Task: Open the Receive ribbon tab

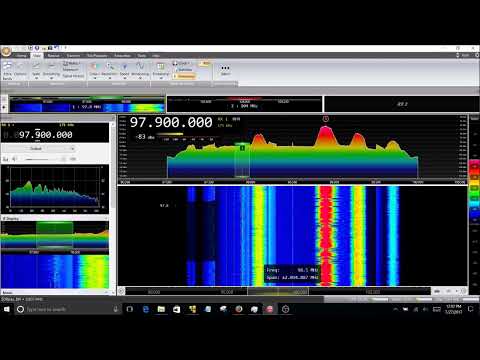Action: point(53,56)
